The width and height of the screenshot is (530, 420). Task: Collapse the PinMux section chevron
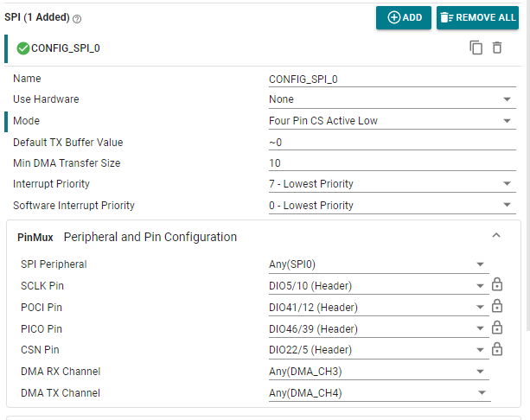point(495,235)
